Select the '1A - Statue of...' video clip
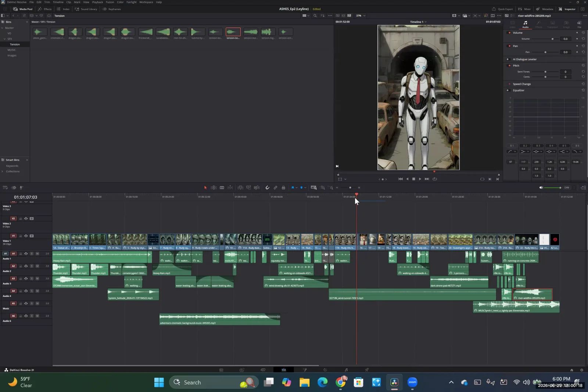The height and width of the screenshot is (392, 588). pos(61,242)
